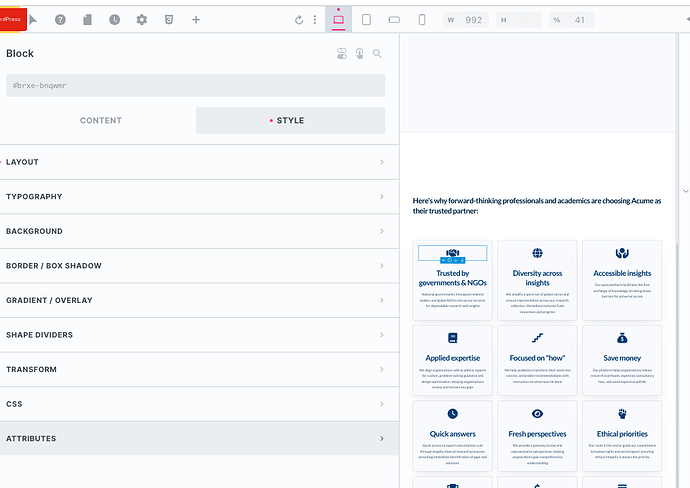Image resolution: width=690 pixels, height=488 pixels.
Task: Switch to the mobile portrait breakpoint
Action: point(422,20)
